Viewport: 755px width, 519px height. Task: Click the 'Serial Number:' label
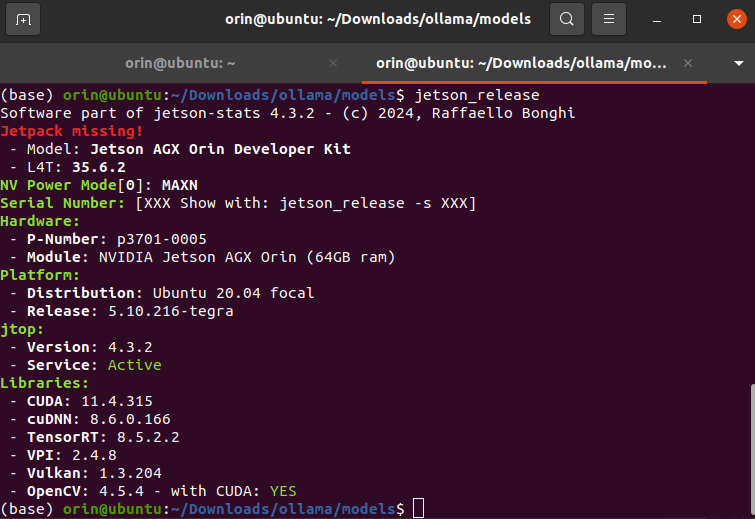pos(63,203)
